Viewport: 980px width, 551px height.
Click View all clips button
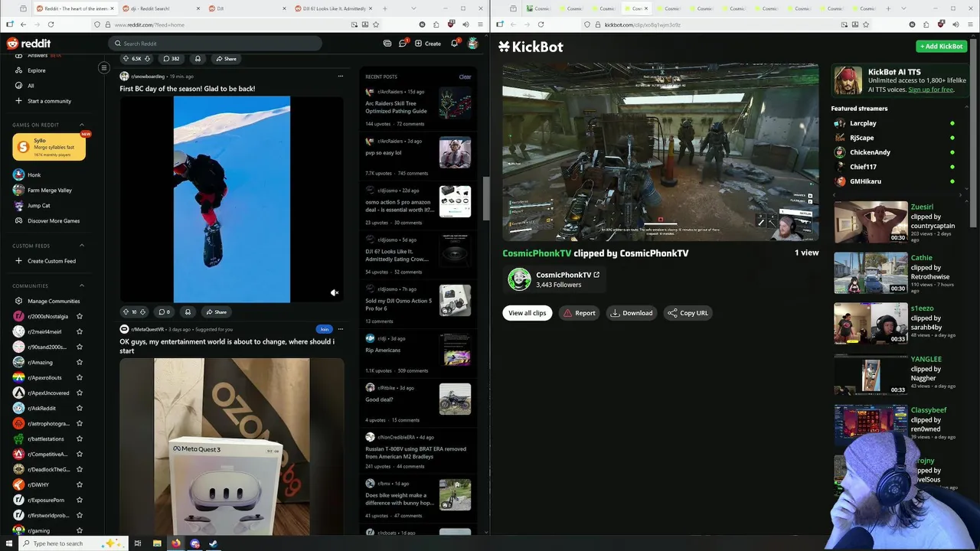click(x=528, y=313)
